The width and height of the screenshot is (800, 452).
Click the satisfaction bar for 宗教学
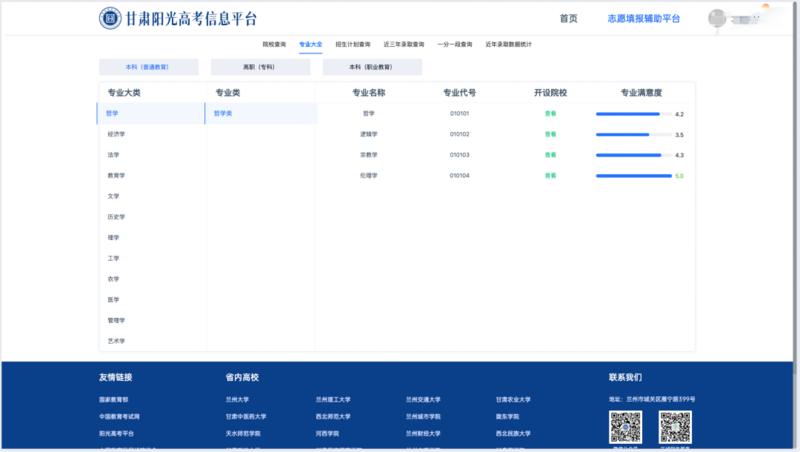click(x=632, y=155)
